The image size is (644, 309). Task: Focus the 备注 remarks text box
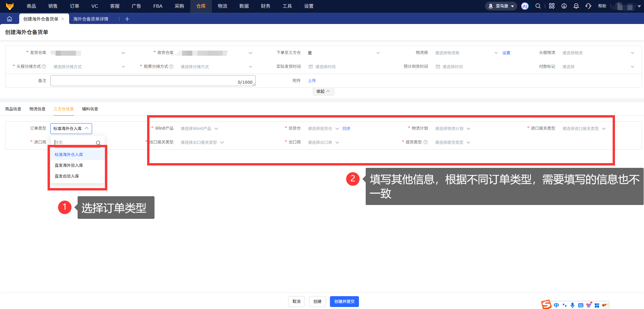(x=153, y=81)
